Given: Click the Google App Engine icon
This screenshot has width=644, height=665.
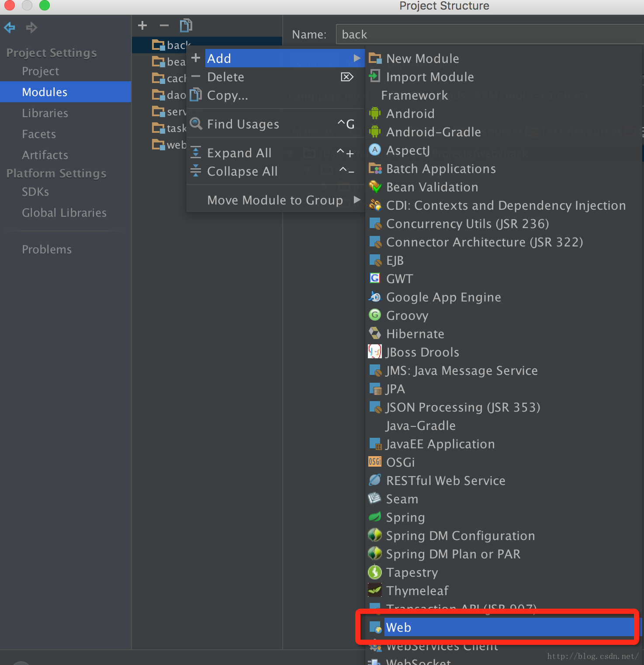Looking at the screenshot, I should pyautogui.click(x=375, y=297).
